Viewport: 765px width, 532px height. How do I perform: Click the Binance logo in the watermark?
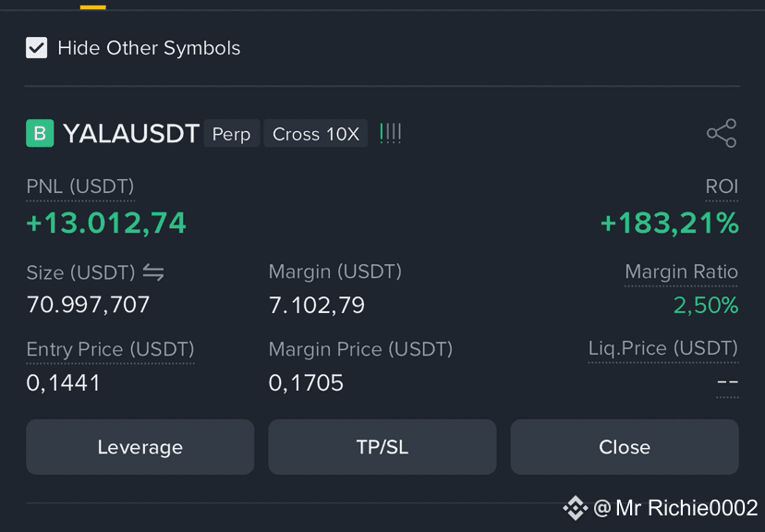coord(576,508)
